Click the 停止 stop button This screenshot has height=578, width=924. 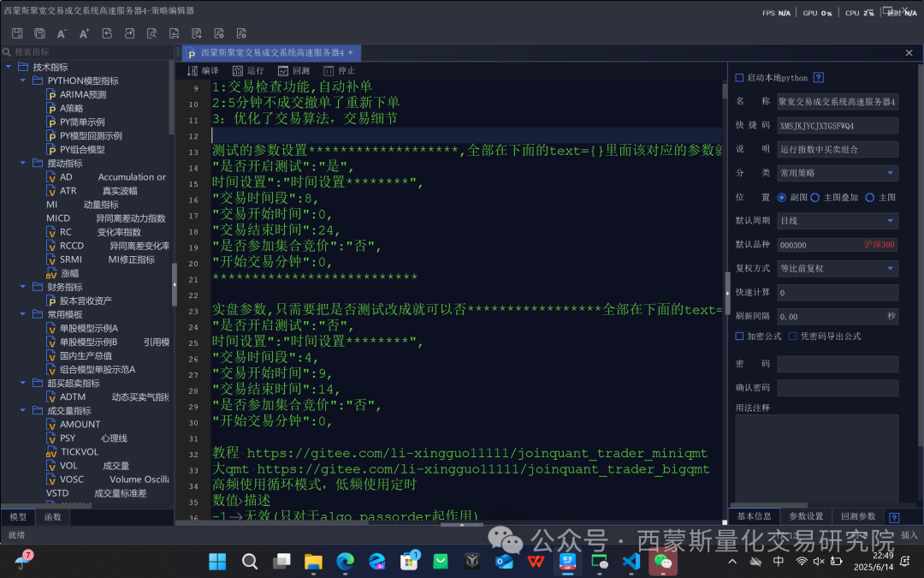coord(339,71)
